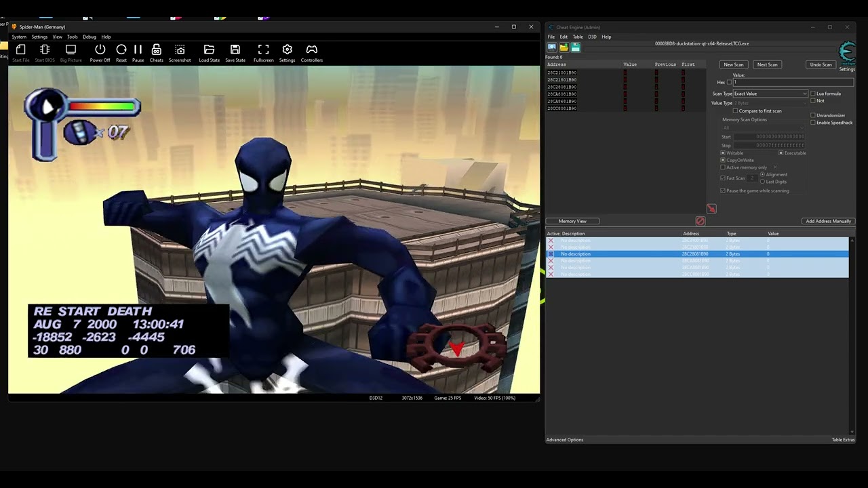
Task: Click the Cheat Engine open folder icon
Action: (x=564, y=47)
